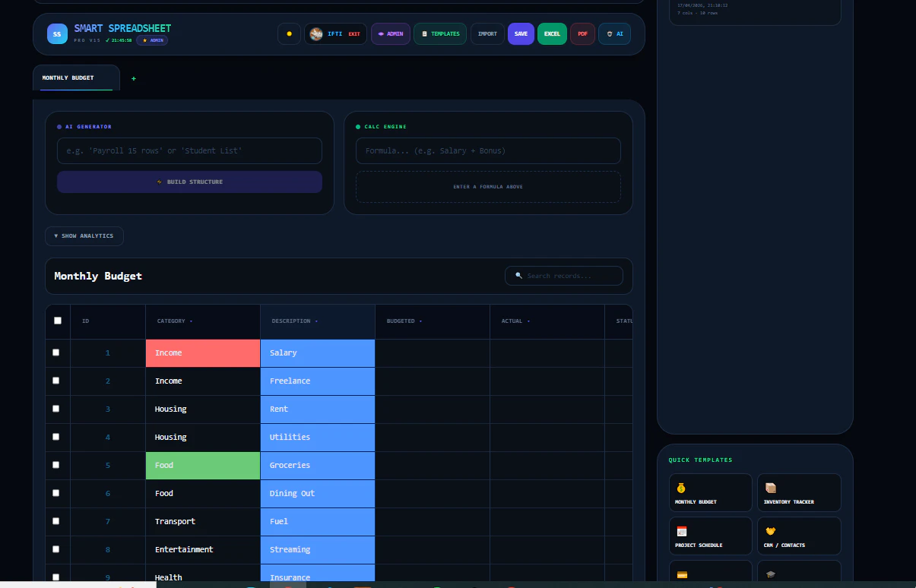The height and width of the screenshot is (588, 916).
Task: Select the Transport category cell
Action: click(x=203, y=522)
